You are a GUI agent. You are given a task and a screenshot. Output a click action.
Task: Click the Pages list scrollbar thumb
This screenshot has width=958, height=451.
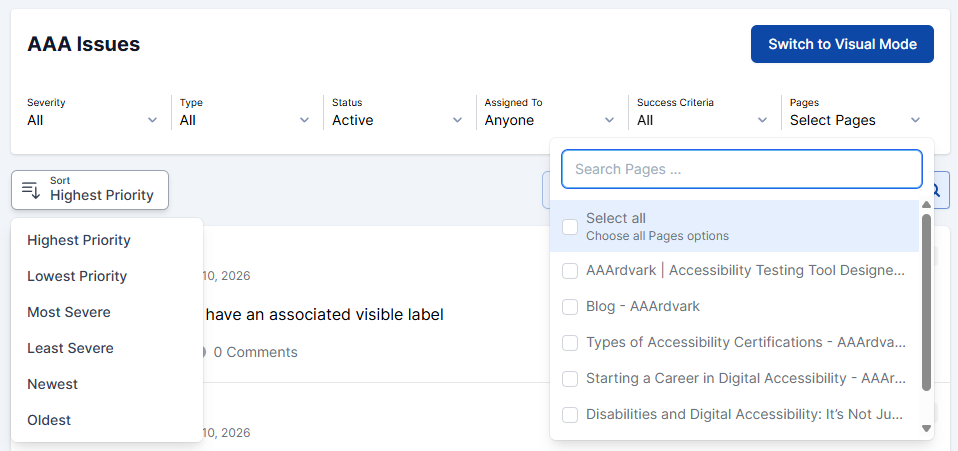point(926,300)
